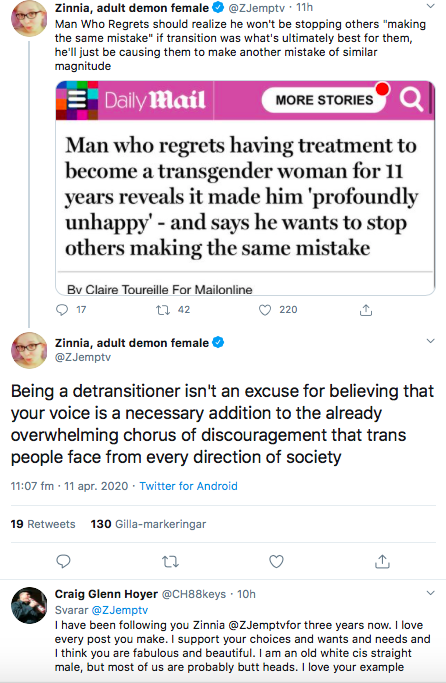View the 19 Retweets list

[x=43, y=524]
